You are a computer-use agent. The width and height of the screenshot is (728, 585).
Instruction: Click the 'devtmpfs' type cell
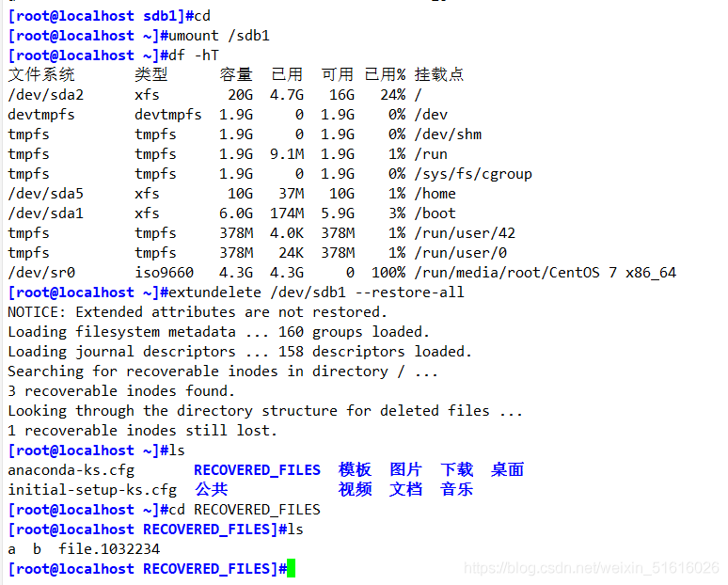coord(168,115)
